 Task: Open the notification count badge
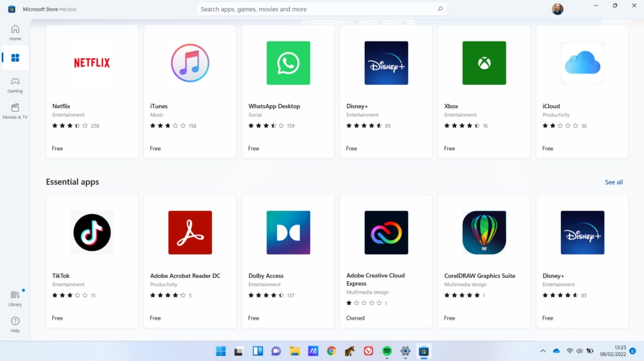(x=633, y=351)
